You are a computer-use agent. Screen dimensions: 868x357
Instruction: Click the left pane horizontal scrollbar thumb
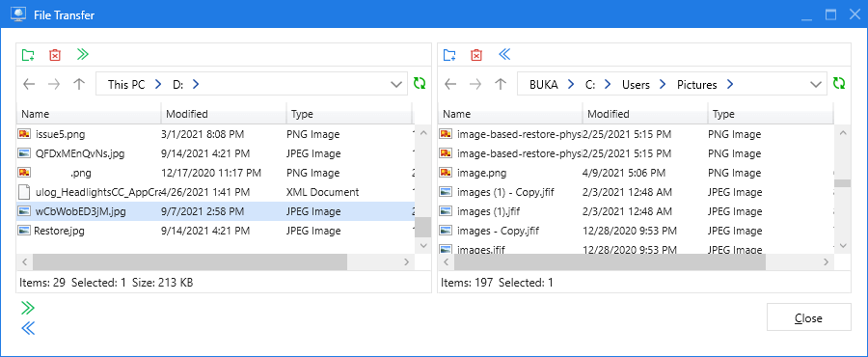coord(190,261)
